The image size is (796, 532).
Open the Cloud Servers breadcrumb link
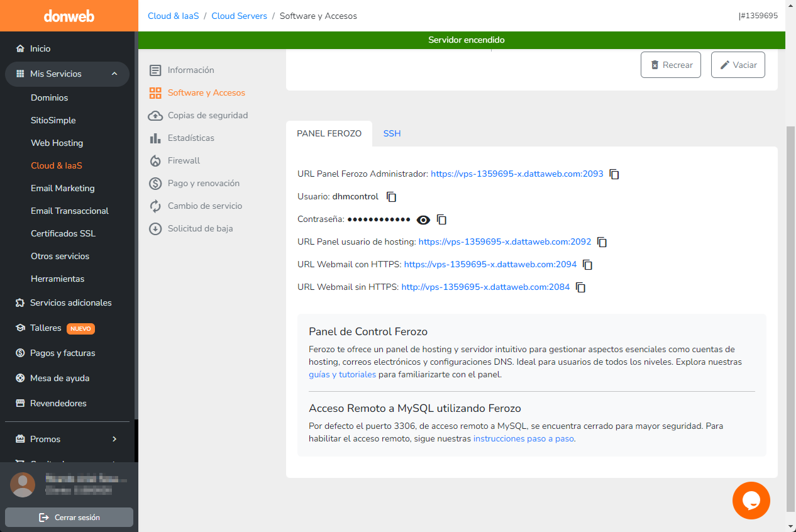(x=240, y=16)
